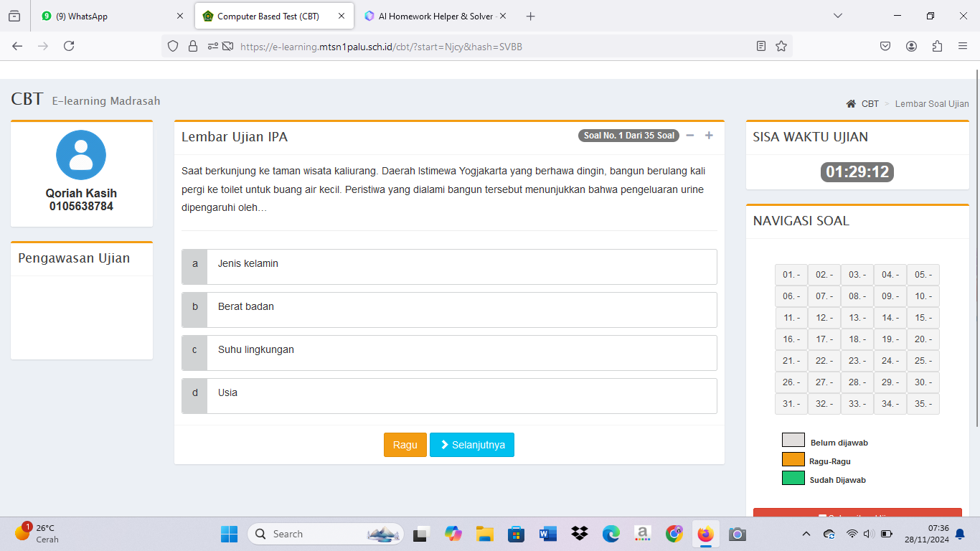Open the CBT breadcrumb link
The image size is (980, 551).
click(870, 104)
